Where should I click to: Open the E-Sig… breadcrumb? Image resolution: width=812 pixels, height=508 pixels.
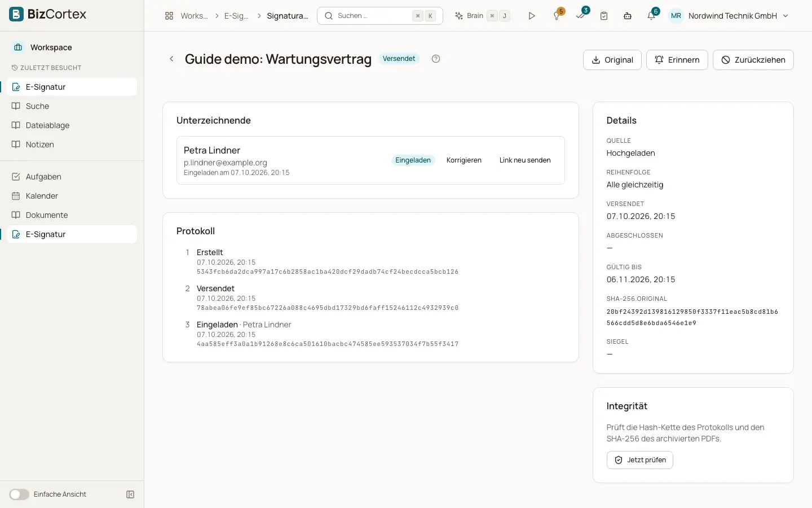(x=236, y=16)
